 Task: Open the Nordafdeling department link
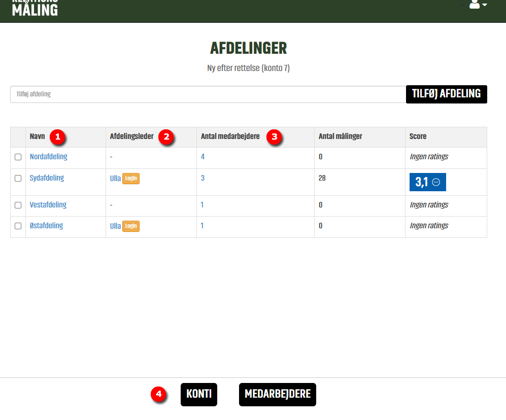pos(48,157)
